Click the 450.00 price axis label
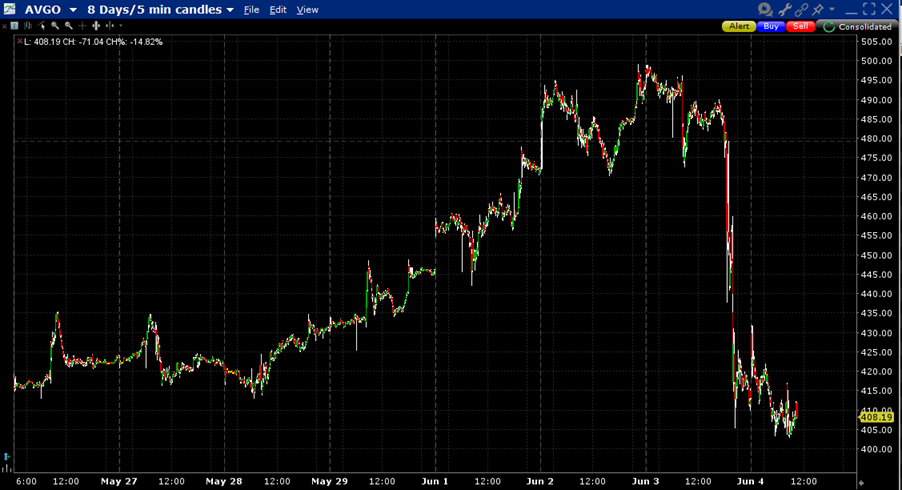The image size is (902, 490). tap(877, 255)
